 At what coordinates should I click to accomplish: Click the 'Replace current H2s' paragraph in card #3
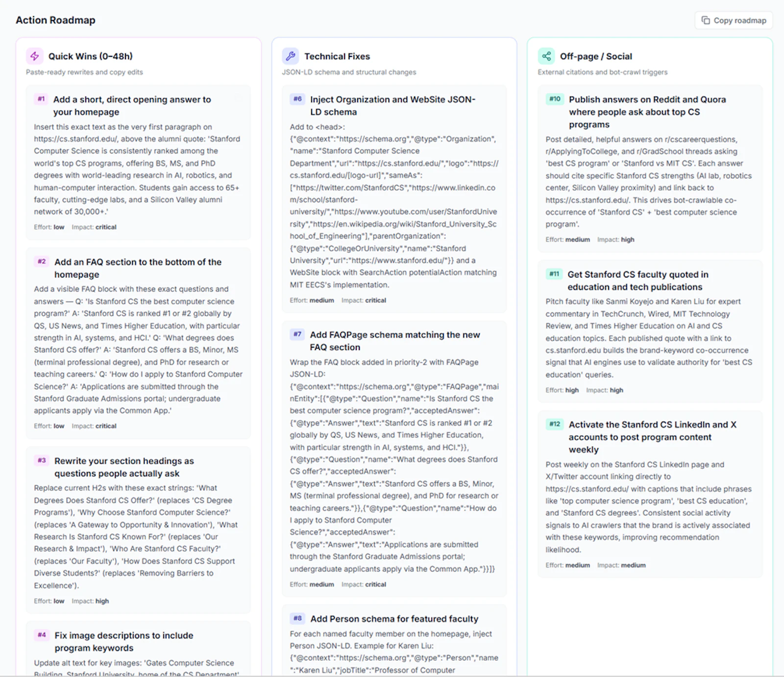pyautogui.click(x=136, y=536)
